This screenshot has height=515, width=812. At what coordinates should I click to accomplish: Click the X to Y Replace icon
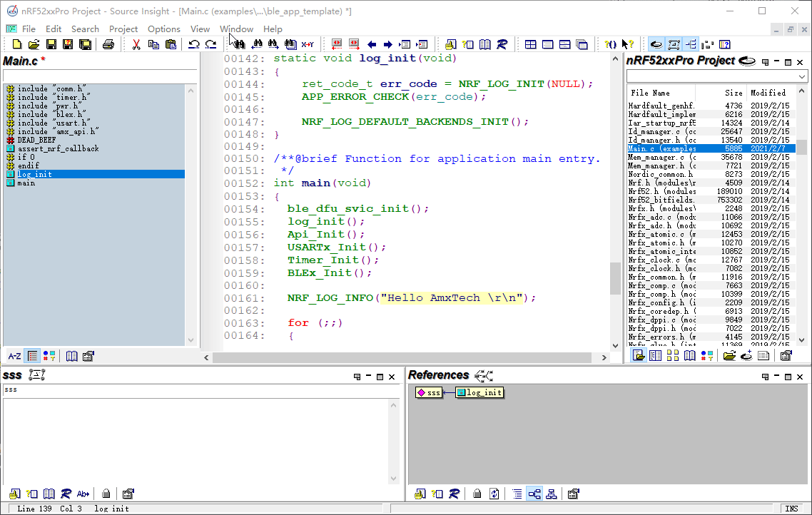[308, 44]
